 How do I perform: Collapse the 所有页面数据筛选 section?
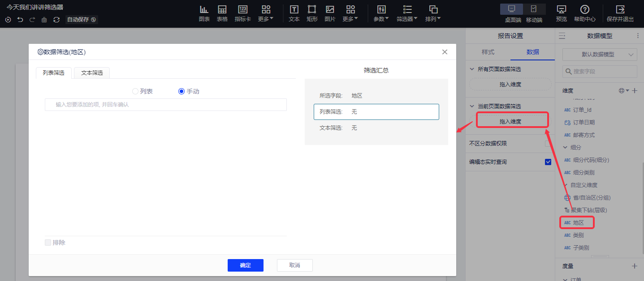tap(471, 69)
